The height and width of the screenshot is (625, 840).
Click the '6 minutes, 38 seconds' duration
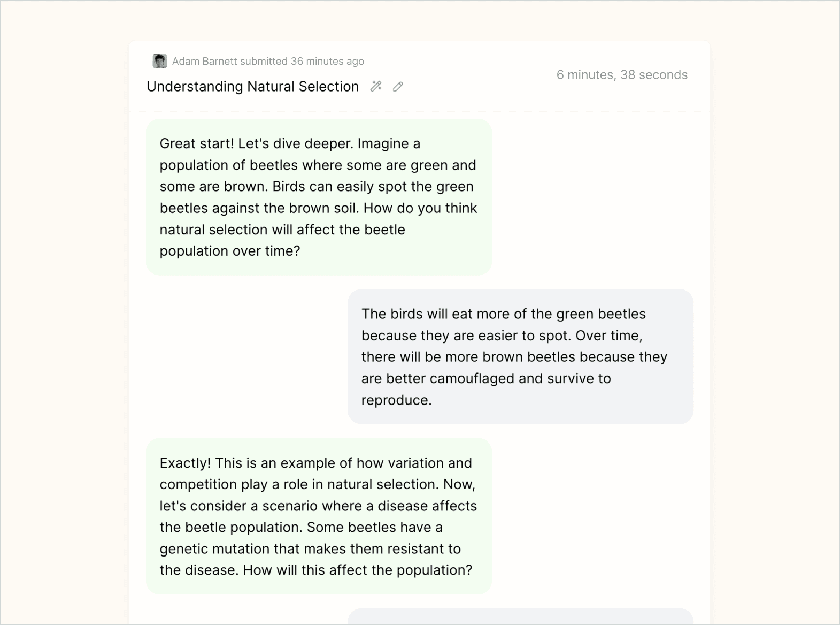[x=622, y=75]
